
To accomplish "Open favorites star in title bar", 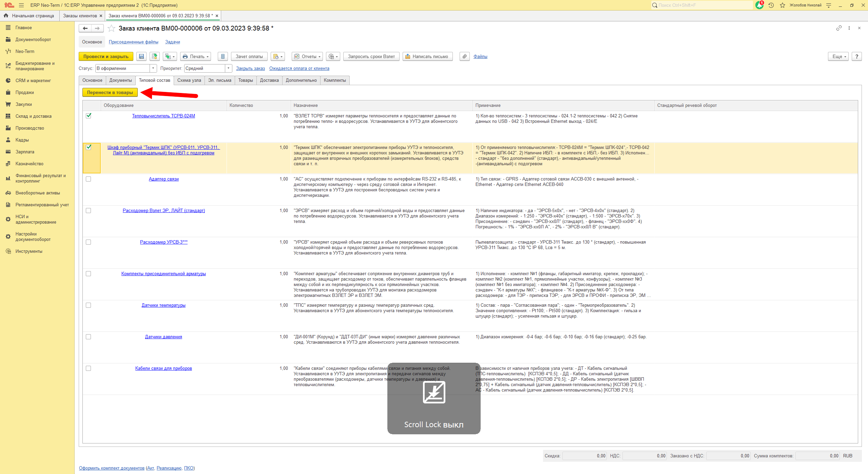I will pyautogui.click(x=783, y=5).
